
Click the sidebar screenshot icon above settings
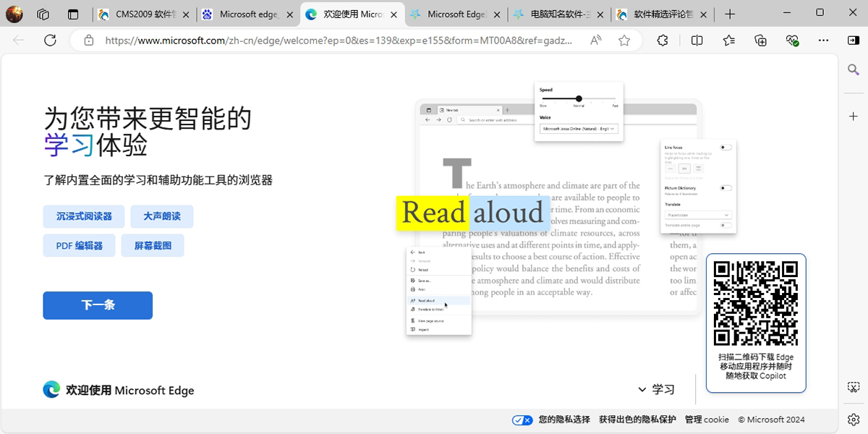pyautogui.click(x=854, y=388)
